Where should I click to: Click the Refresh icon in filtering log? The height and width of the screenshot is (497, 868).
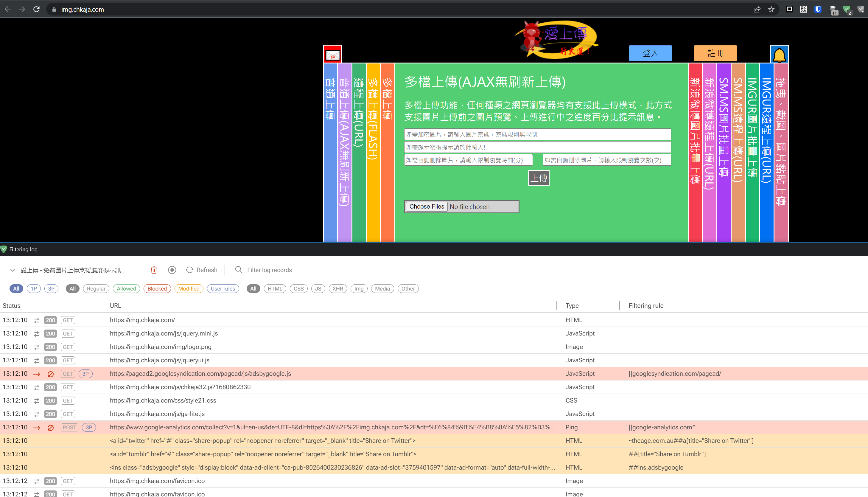click(x=190, y=270)
